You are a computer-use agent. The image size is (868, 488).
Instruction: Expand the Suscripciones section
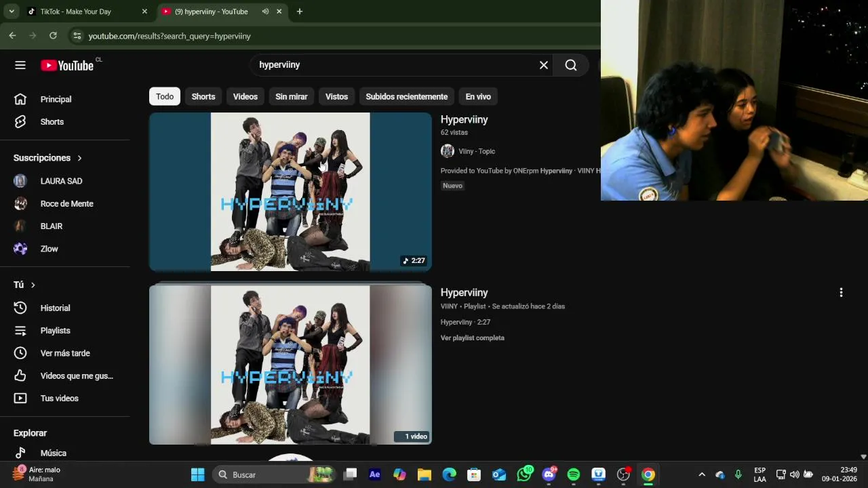[x=47, y=158]
